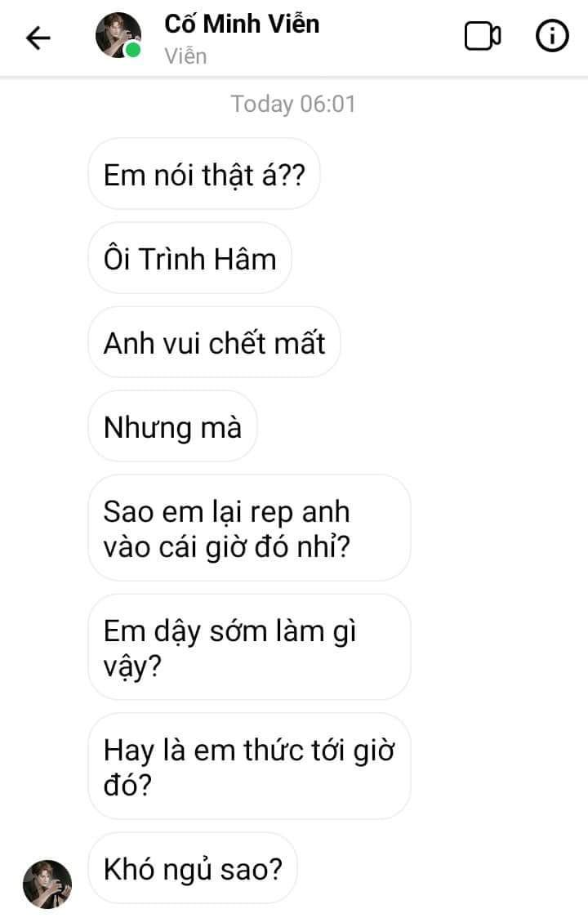This screenshot has height=918, width=588.
Task: Open the conversation info icon
Action: (551, 37)
